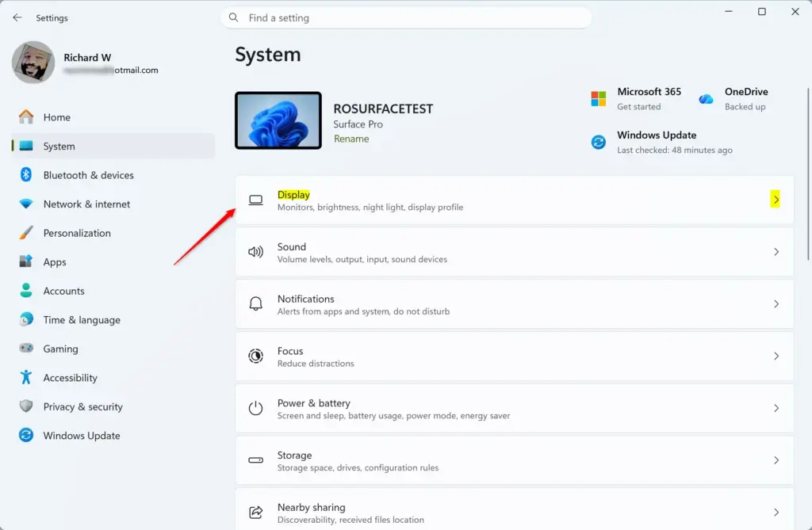Screen dimensions: 812x530
Task: Click the Focus target icon
Action: (256, 356)
